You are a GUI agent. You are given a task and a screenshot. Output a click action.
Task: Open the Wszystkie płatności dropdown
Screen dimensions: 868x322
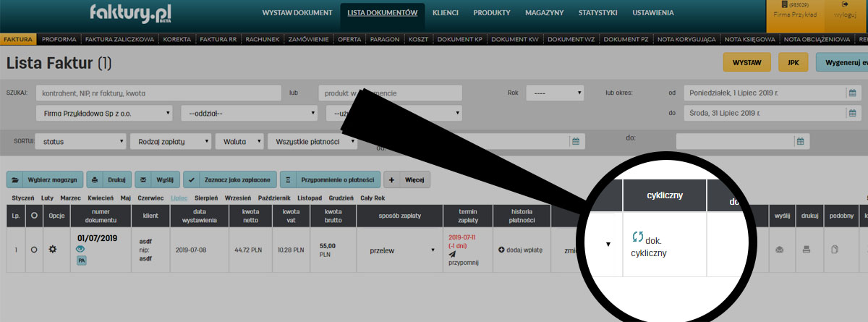312,141
